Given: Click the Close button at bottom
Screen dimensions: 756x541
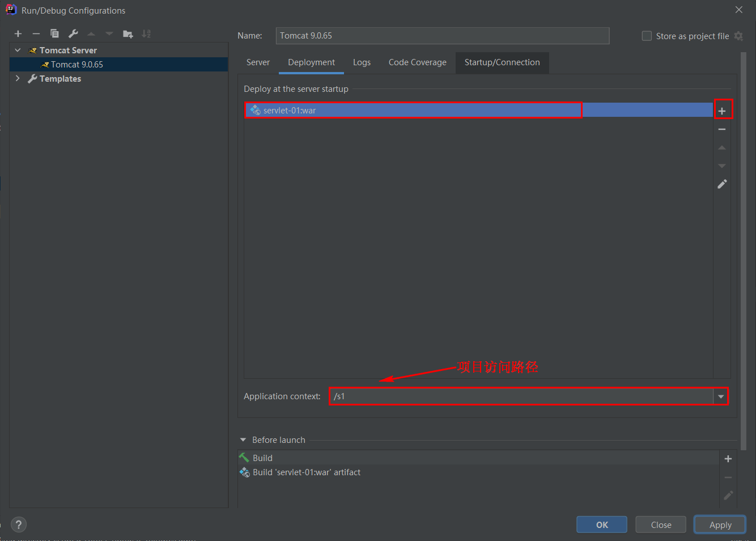Looking at the screenshot, I should coord(661,525).
